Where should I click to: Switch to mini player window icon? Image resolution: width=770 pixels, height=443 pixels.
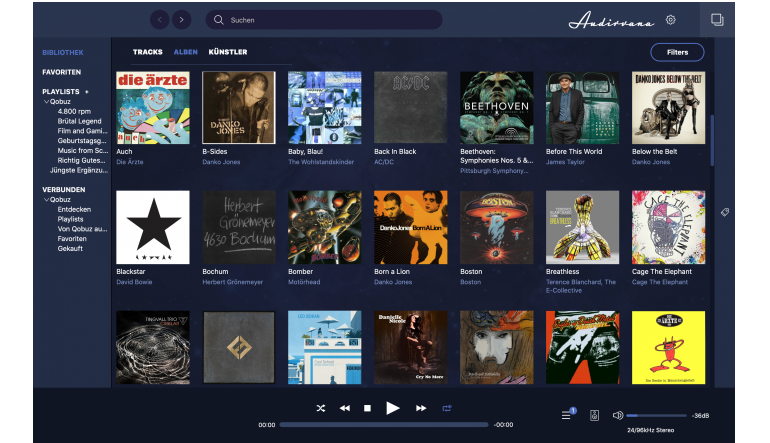click(x=717, y=20)
